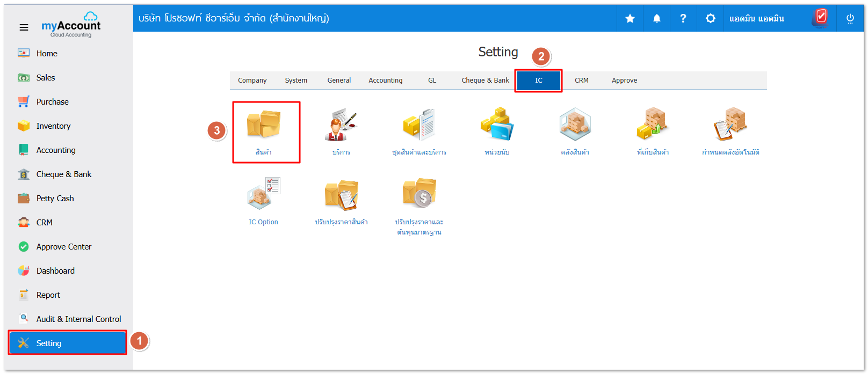Select the Company tab

coord(252,80)
